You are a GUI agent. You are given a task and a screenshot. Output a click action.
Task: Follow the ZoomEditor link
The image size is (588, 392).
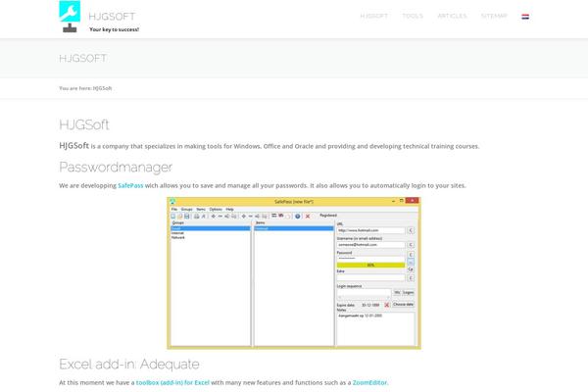point(369,382)
